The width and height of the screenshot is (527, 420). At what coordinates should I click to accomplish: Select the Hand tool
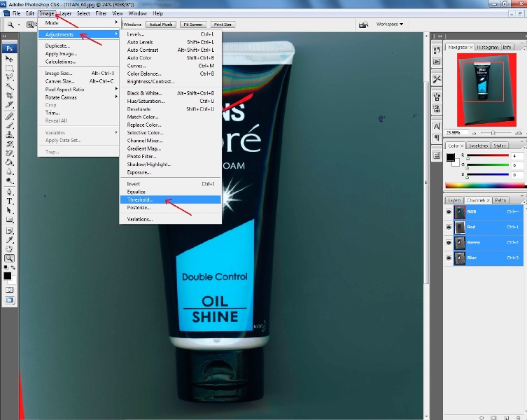10,248
